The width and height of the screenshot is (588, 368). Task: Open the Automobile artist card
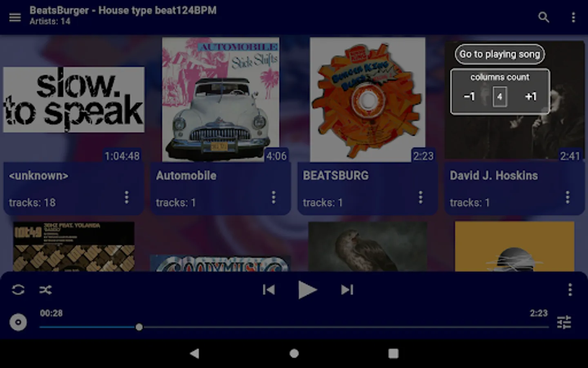pos(221,188)
